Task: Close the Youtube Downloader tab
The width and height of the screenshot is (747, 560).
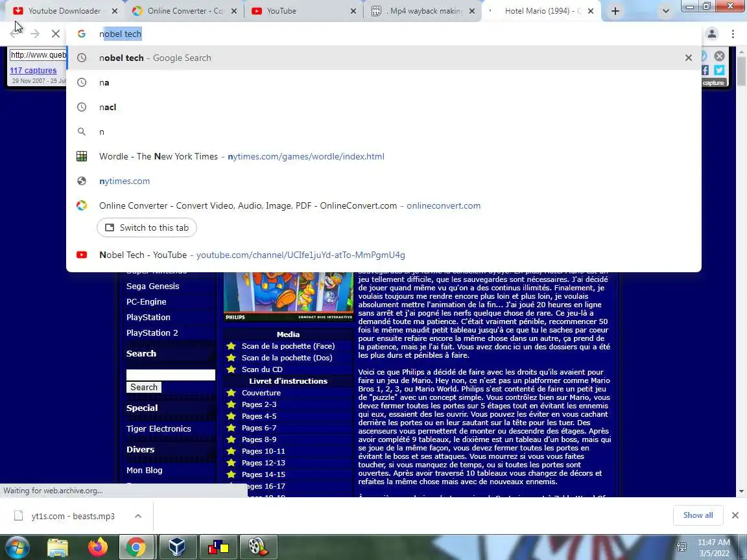Action: click(114, 11)
